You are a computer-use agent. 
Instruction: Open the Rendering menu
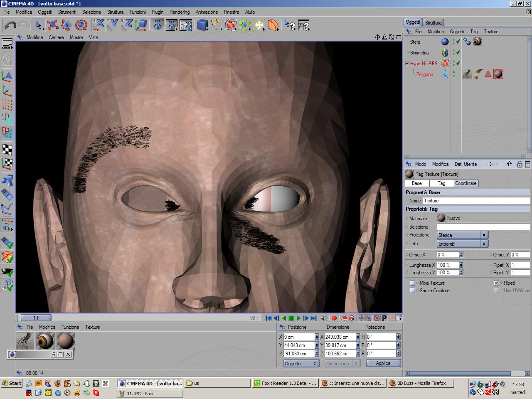(x=180, y=12)
